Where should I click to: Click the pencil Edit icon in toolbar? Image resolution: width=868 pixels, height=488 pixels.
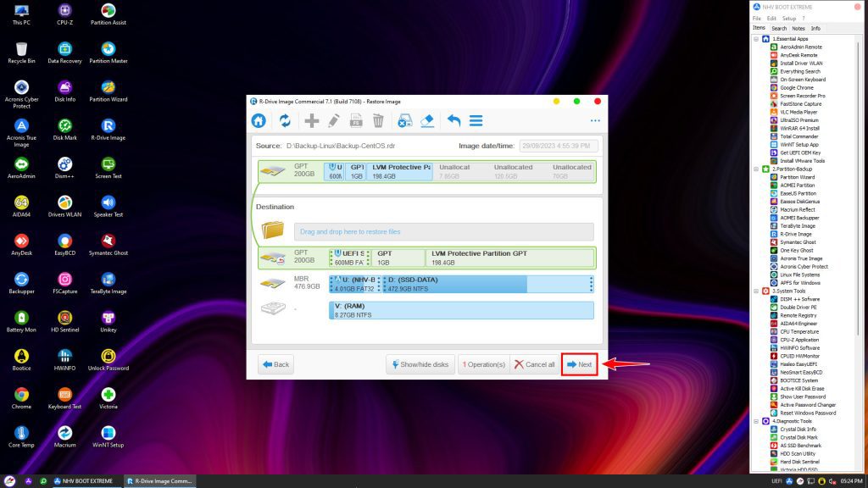[334, 120]
